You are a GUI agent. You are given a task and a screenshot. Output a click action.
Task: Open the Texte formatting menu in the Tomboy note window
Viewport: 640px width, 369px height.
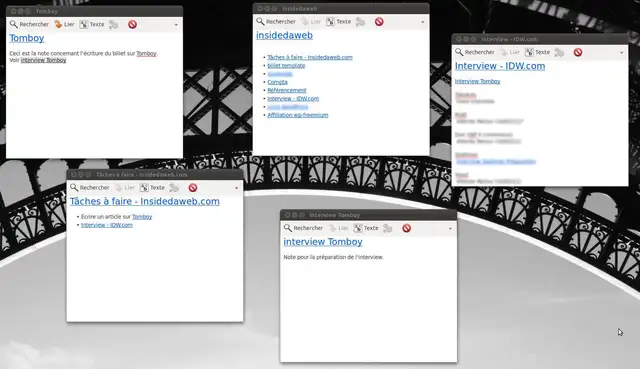pyautogui.click(x=92, y=24)
